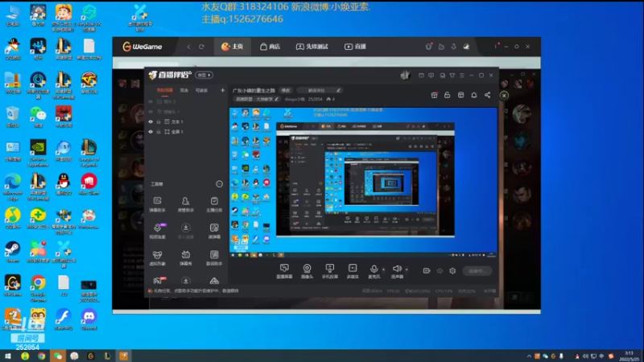Switch to the 商店 store tab in WeGame
Screen dimensions: 644x362
tap(270, 47)
